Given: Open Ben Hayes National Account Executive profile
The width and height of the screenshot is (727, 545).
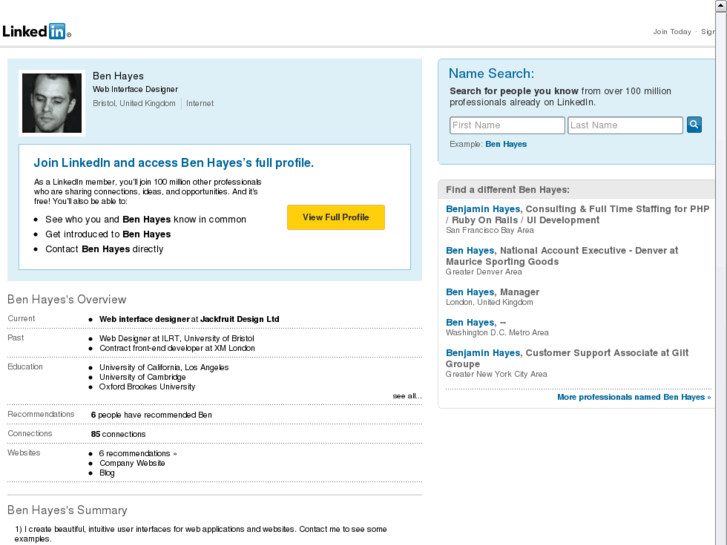Looking at the screenshot, I should (470, 250).
